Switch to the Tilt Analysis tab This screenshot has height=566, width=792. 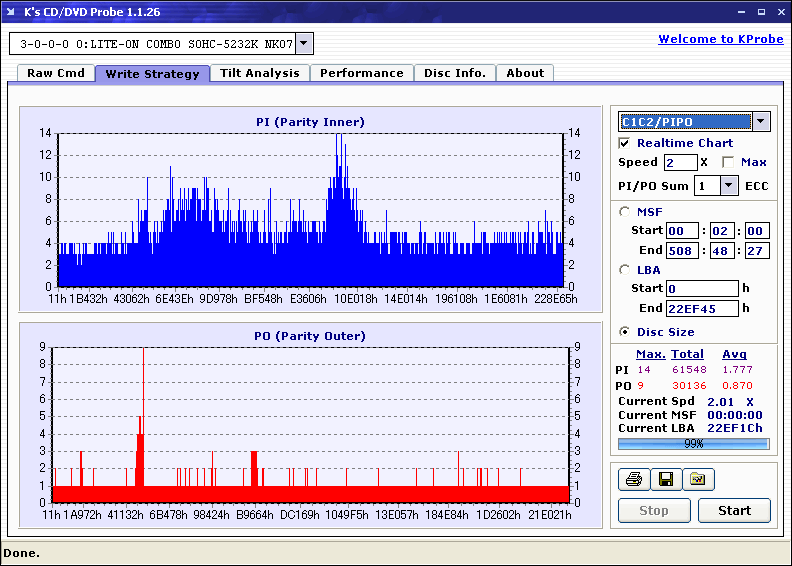260,73
